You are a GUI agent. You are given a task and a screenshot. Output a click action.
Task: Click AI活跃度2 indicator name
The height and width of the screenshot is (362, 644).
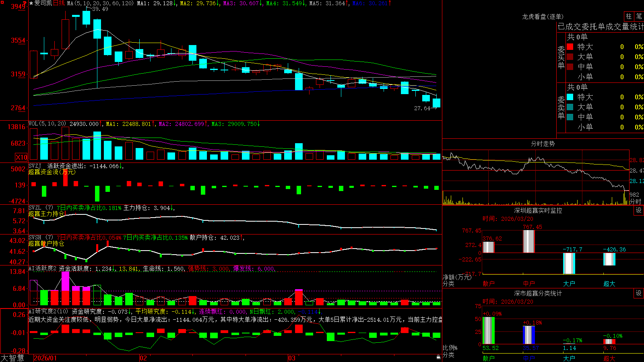click(x=43, y=269)
